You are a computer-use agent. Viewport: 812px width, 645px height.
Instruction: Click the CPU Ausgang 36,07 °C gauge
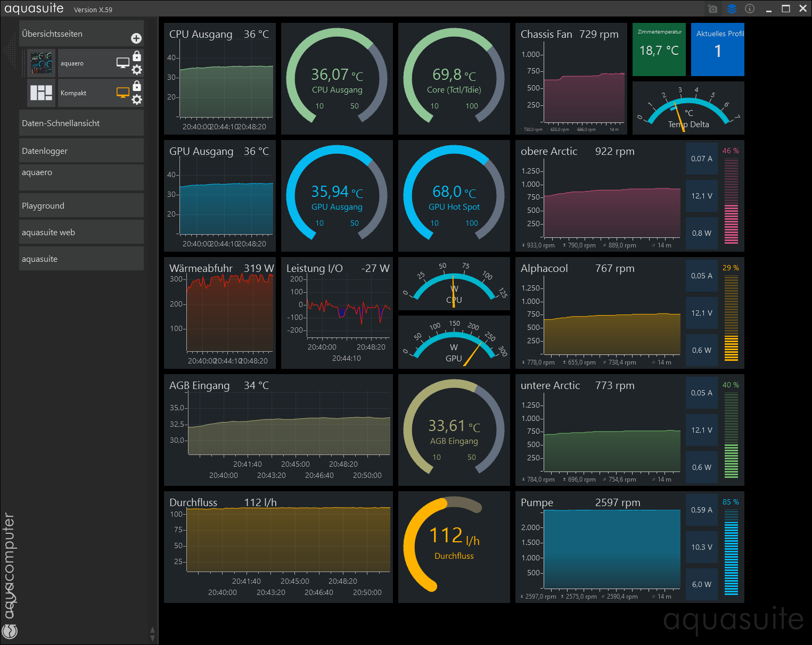[337, 79]
